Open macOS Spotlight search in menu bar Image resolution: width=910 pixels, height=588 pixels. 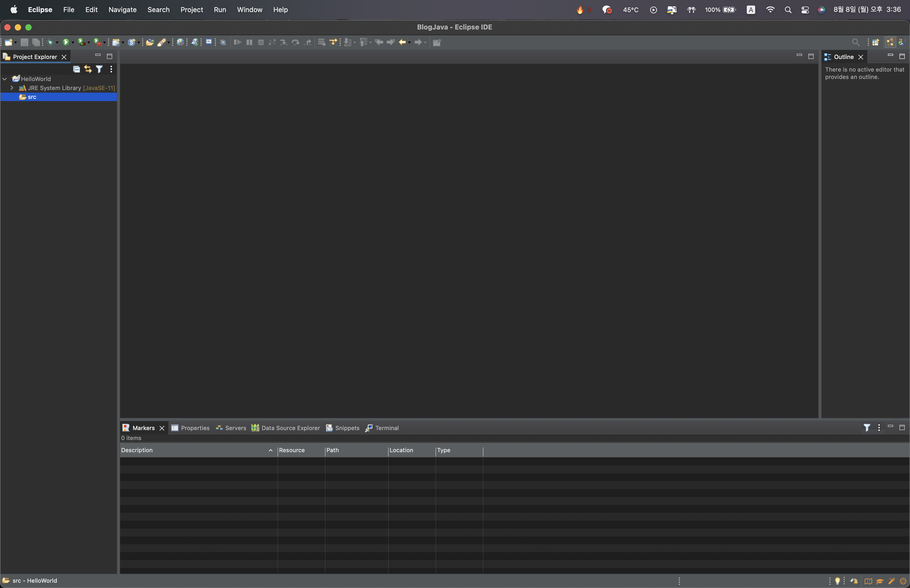[x=788, y=10]
